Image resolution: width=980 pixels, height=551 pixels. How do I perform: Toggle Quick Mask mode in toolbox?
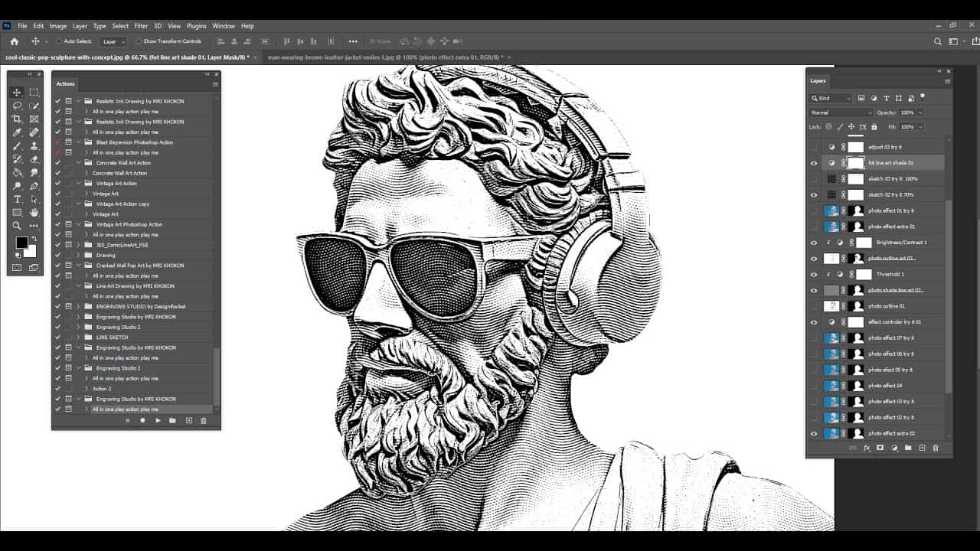[17, 268]
